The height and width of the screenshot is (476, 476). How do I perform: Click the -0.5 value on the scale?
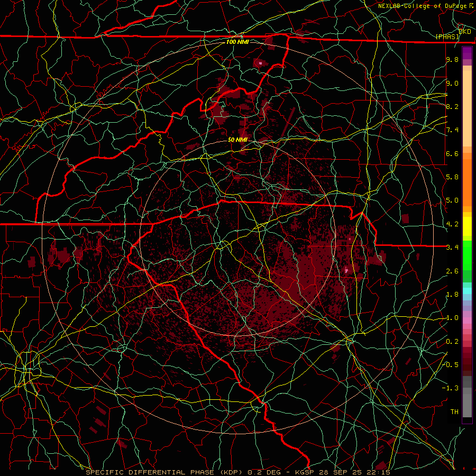(450, 364)
